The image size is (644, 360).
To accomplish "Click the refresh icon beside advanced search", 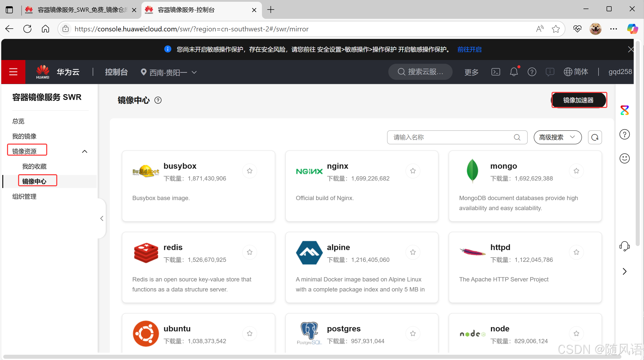I will click(x=595, y=137).
